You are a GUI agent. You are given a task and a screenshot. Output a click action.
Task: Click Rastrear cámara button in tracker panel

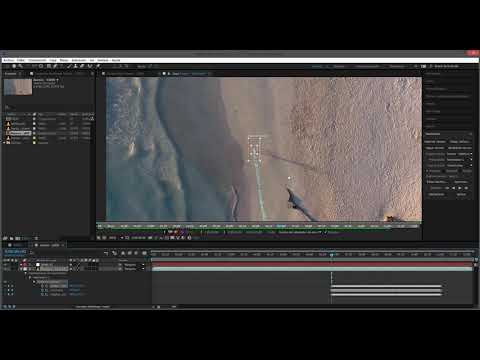[435, 142]
